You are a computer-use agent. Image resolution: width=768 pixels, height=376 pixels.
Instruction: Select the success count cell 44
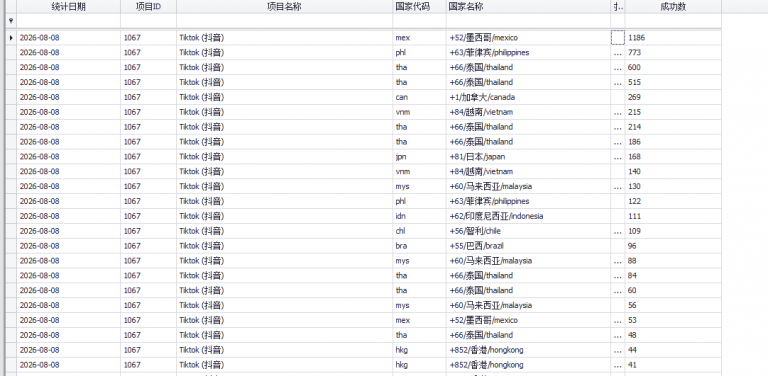pos(673,350)
